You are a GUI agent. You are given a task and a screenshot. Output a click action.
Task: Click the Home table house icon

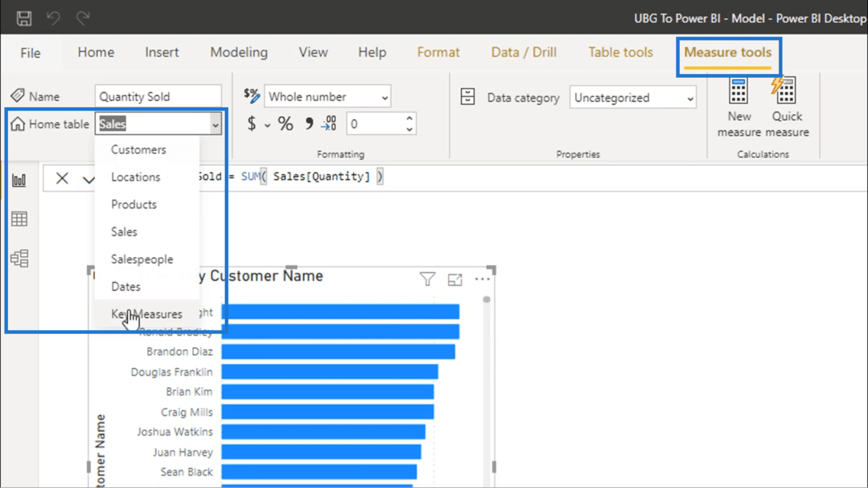(x=18, y=124)
